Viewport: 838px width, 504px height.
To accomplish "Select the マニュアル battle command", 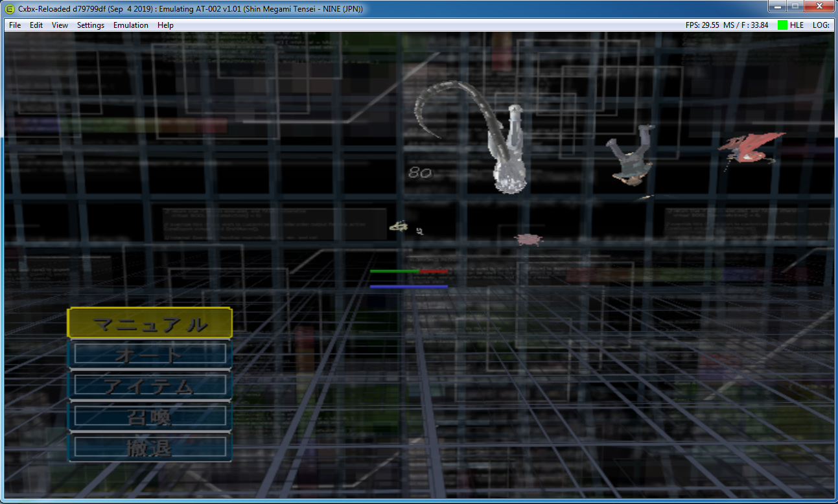I will tap(150, 323).
